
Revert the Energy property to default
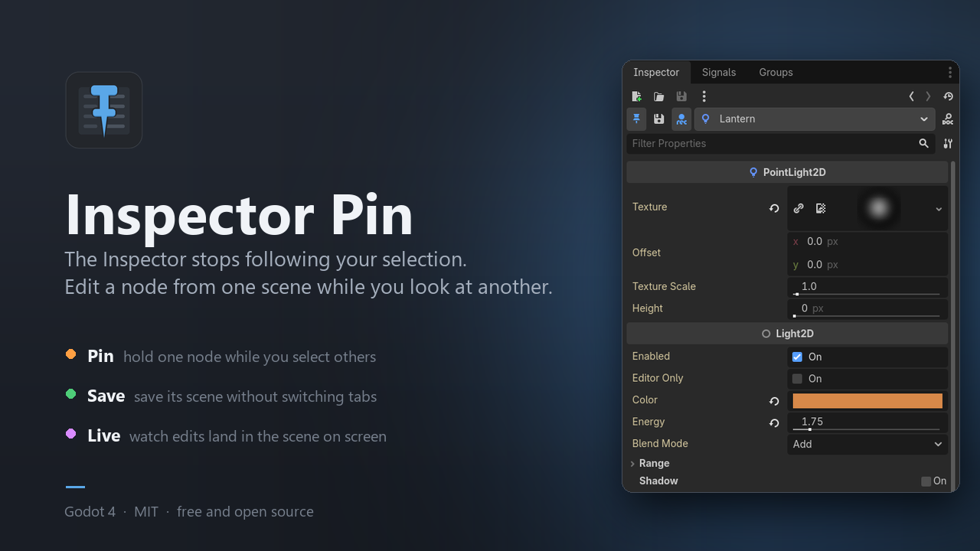[774, 423]
